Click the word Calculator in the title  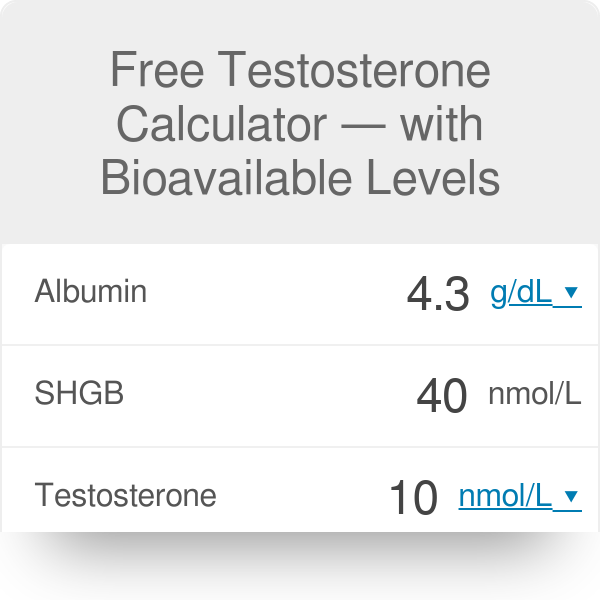[222, 125]
